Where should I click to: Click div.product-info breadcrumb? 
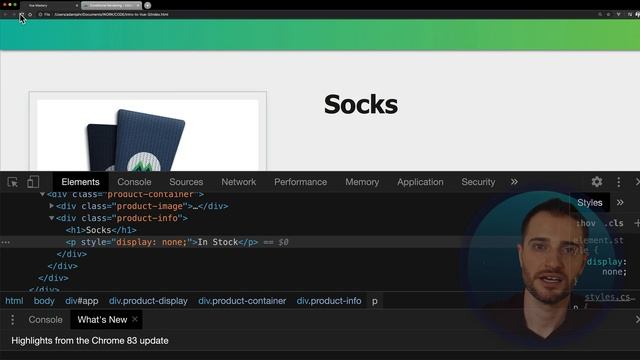(x=329, y=301)
